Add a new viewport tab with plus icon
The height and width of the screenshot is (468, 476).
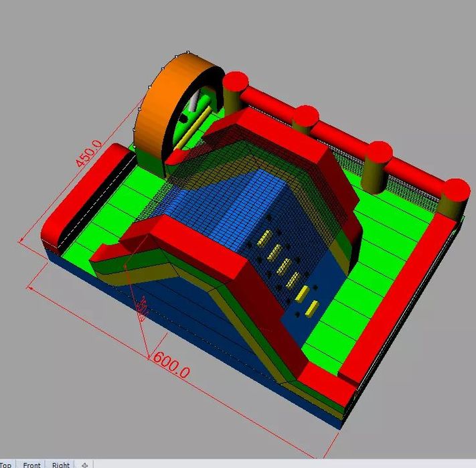click(x=85, y=465)
